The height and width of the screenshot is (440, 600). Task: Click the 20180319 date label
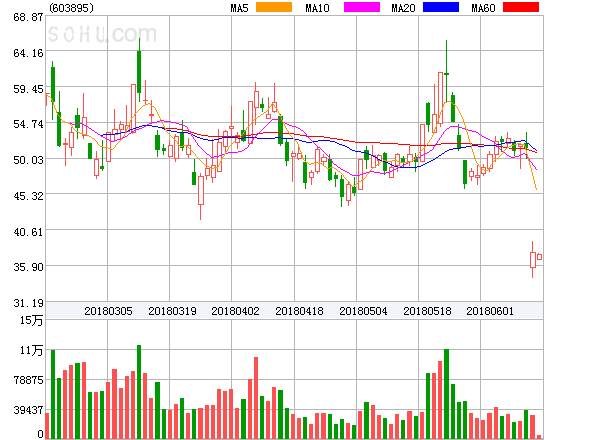[172, 311]
